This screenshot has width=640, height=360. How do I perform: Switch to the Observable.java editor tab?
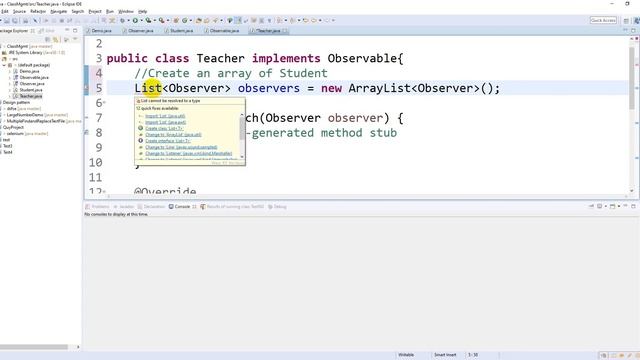(224, 31)
